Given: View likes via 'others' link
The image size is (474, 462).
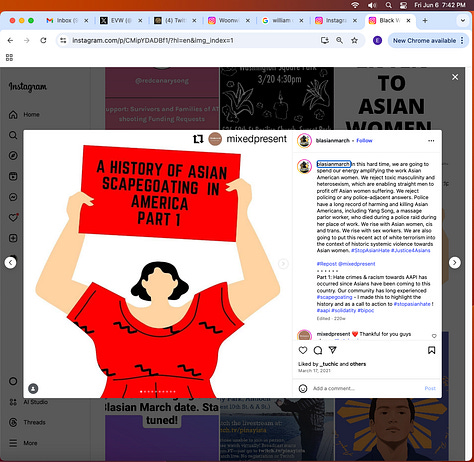Looking at the screenshot, I should [x=358, y=364].
